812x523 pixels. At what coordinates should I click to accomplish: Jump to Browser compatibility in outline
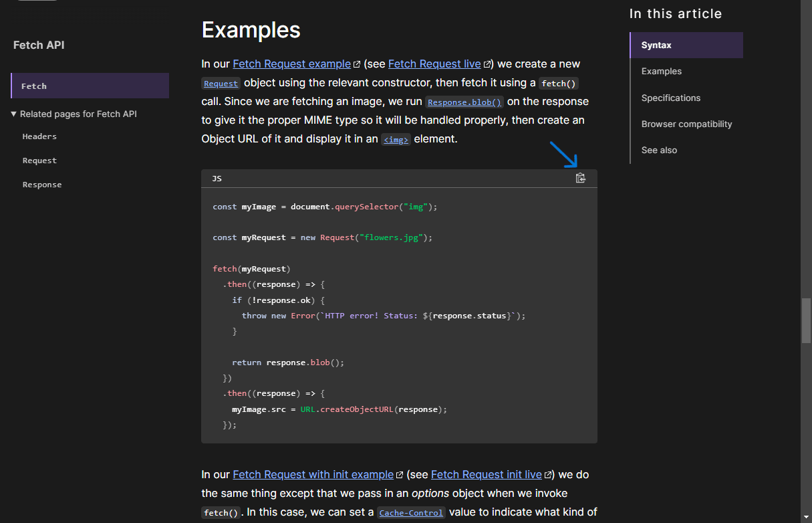686,124
